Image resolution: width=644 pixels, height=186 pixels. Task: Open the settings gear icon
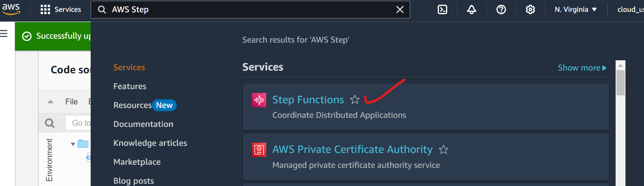[x=530, y=9]
